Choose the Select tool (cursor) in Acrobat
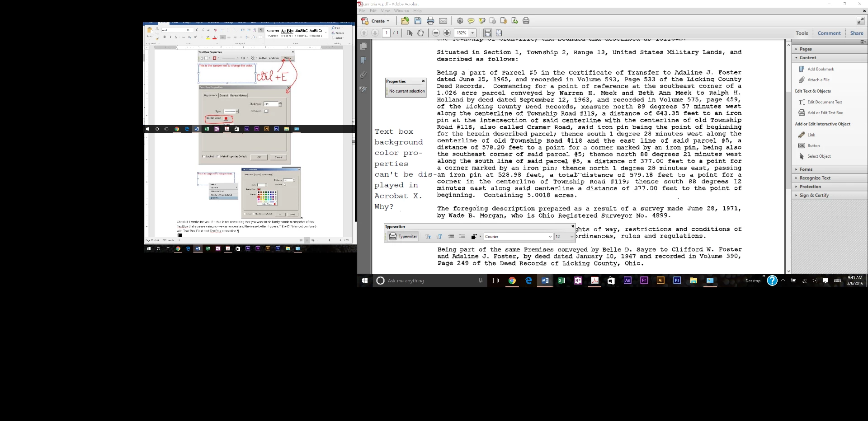Image resolution: width=868 pixels, height=421 pixels. 410,33
